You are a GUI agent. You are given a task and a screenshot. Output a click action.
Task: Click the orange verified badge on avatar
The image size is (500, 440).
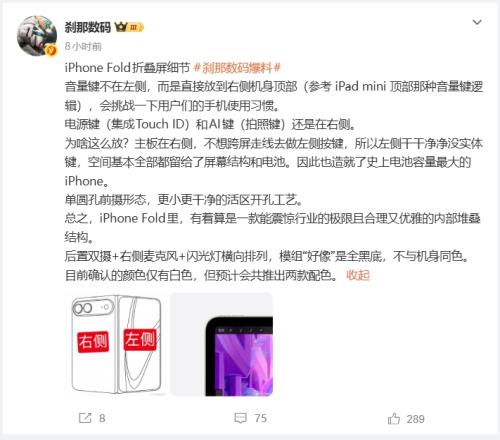[51, 50]
